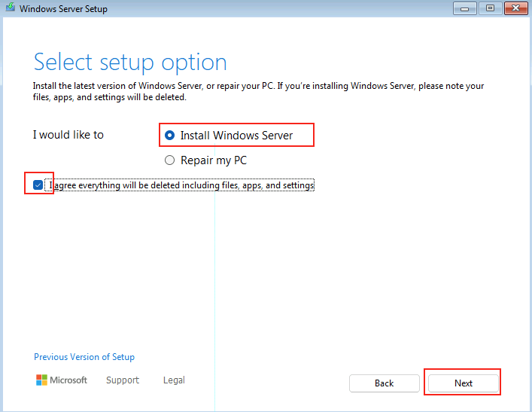Viewport: 532px width, 412px height.
Task: Click the four-color Microsoft logo squares
Action: coord(41,380)
